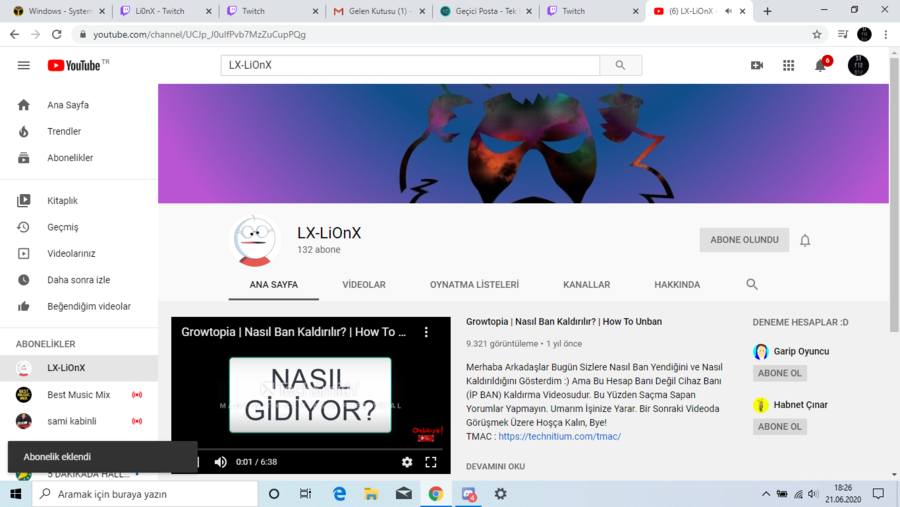Play the featured Growtopia video thumbnail
This screenshot has height=507, width=900.
(x=311, y=395)
